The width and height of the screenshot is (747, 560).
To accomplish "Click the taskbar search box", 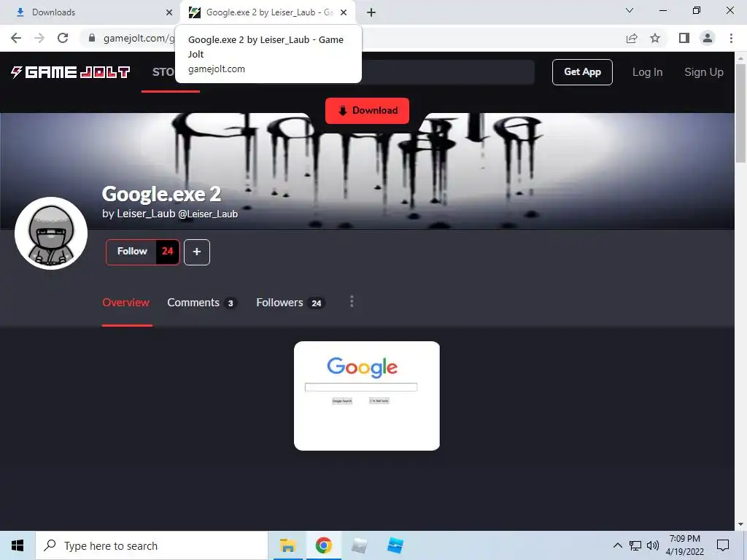I will 152,545.
